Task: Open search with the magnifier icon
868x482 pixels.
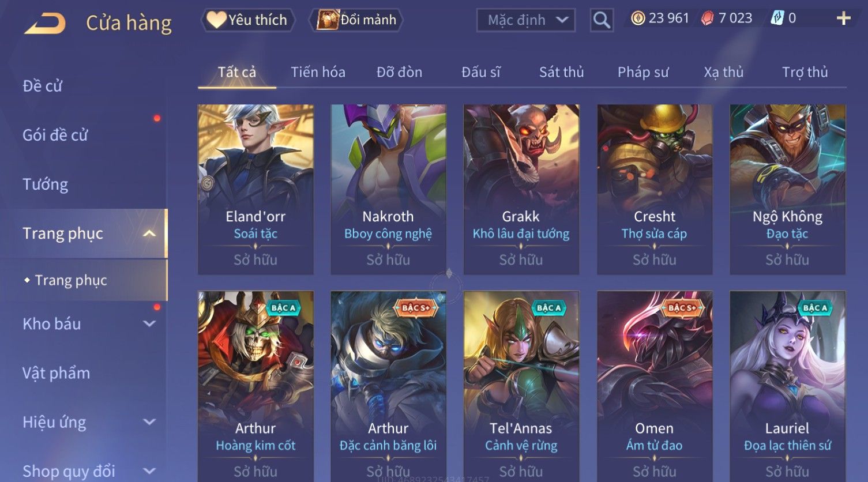Action: (602, 20)
